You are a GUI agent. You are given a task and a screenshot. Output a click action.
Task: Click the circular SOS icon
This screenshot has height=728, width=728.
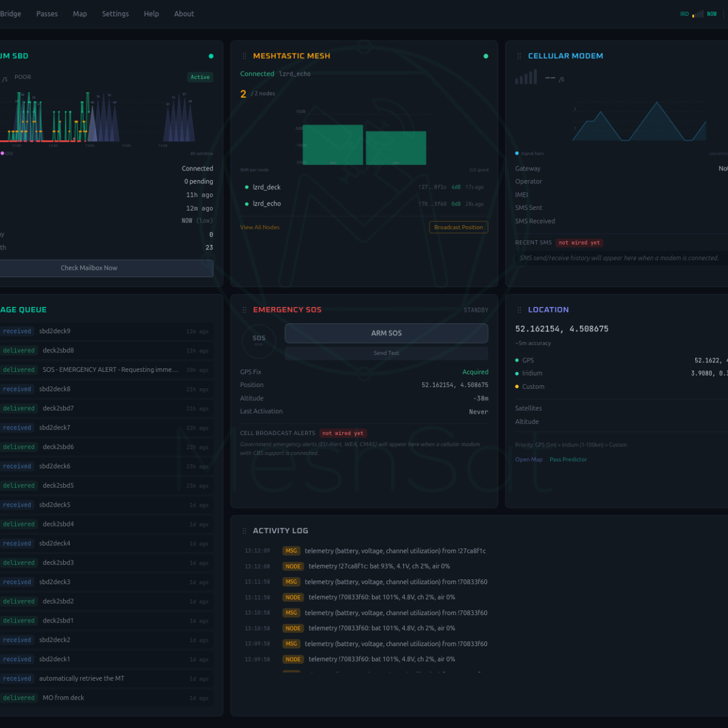tap(259, 340)
